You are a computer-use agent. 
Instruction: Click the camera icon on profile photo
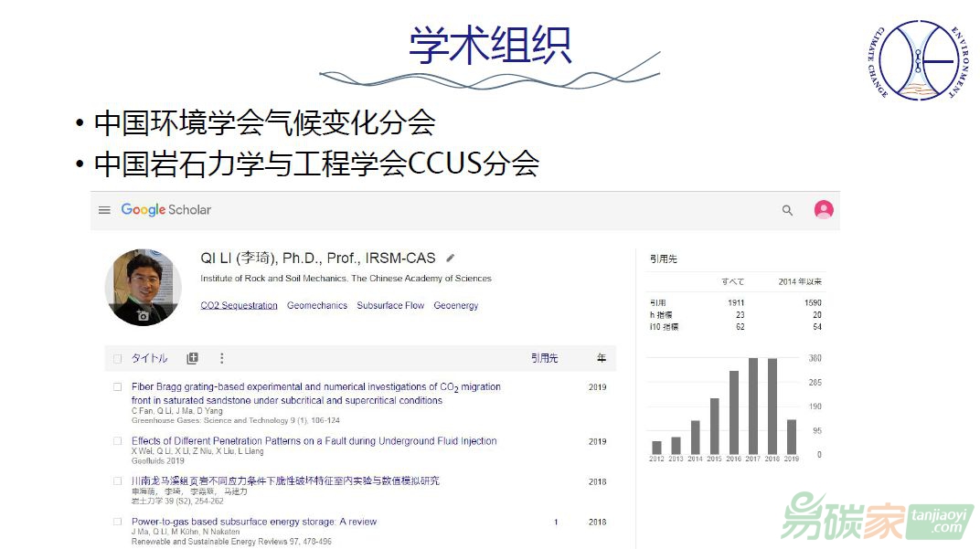pos(143,315)
